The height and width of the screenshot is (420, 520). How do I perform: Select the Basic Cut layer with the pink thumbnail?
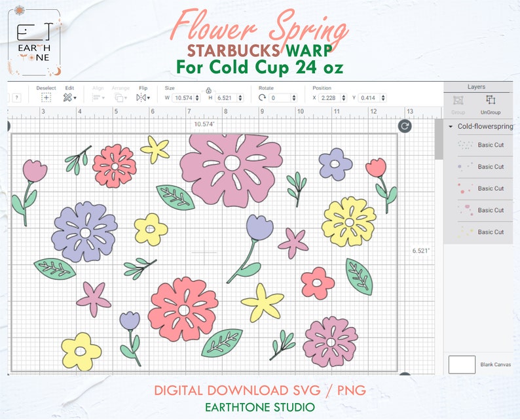pyautogui.click(x=485, y=211)
